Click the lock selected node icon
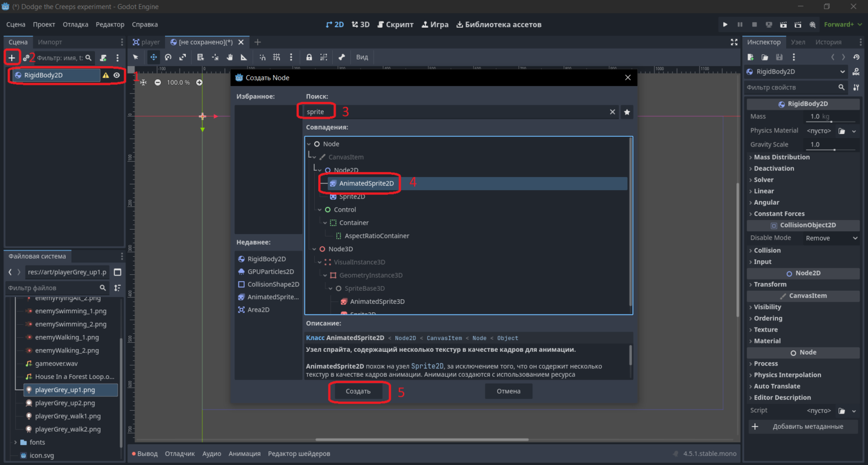868x465 pixels. point(309,57)
